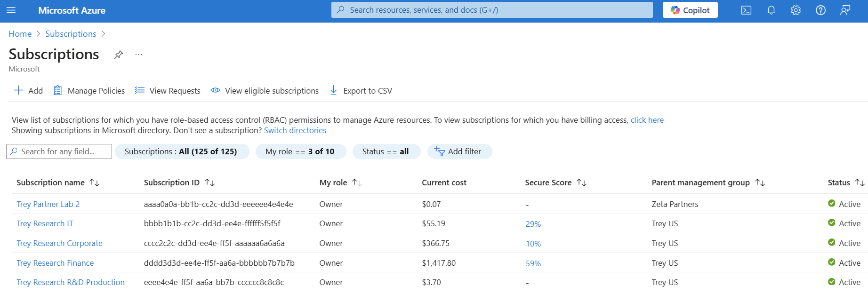868x294 pixels.
Task: Open the Subscriptions All filter pill
Action: point(182,151)
